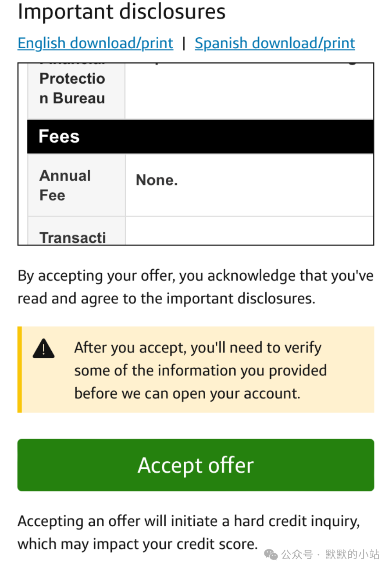Click the "By accepting your offer" paragraph
Viewport: 392px width, 570px height.
pos(196,287)
